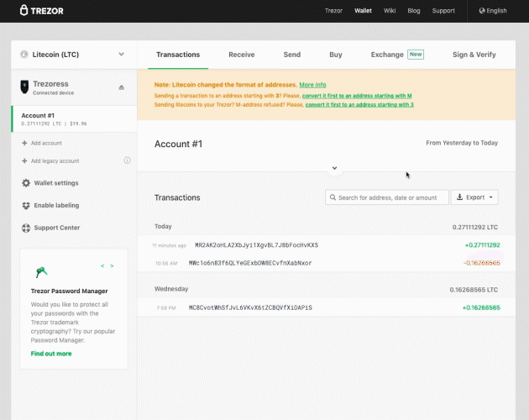Open the Litecoin (LTC) coin selector
529x420 pixels.
74,55
